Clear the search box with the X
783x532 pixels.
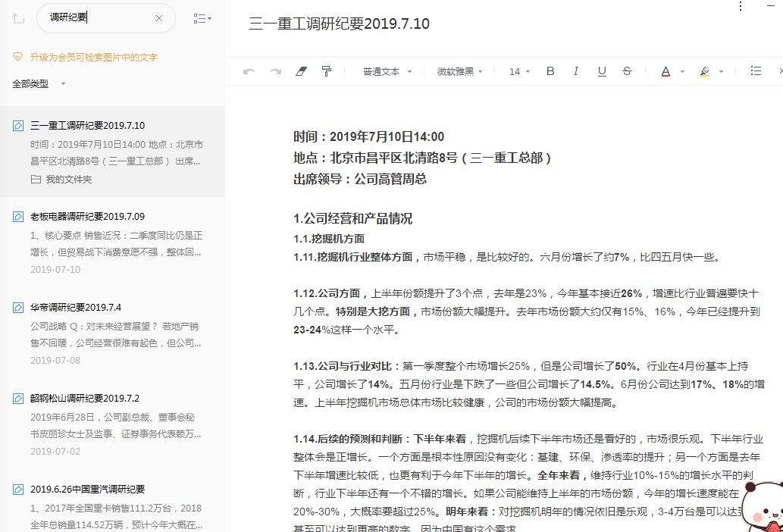click(158, 18)
